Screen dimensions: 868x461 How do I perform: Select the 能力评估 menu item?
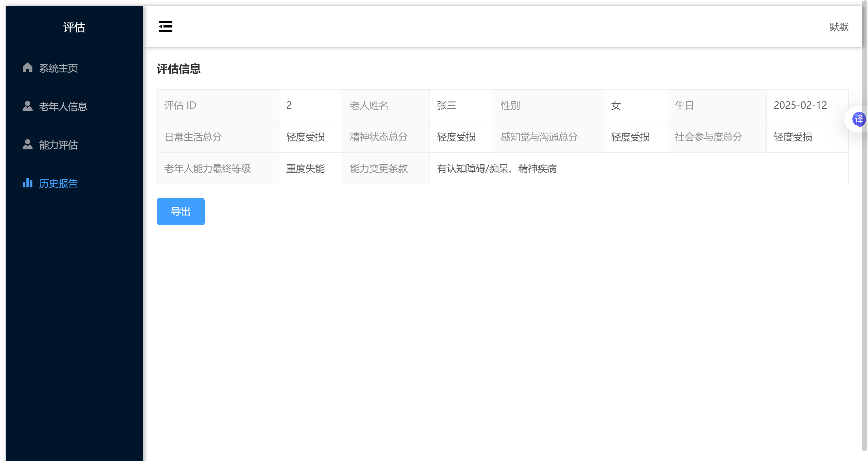[58, 145]
